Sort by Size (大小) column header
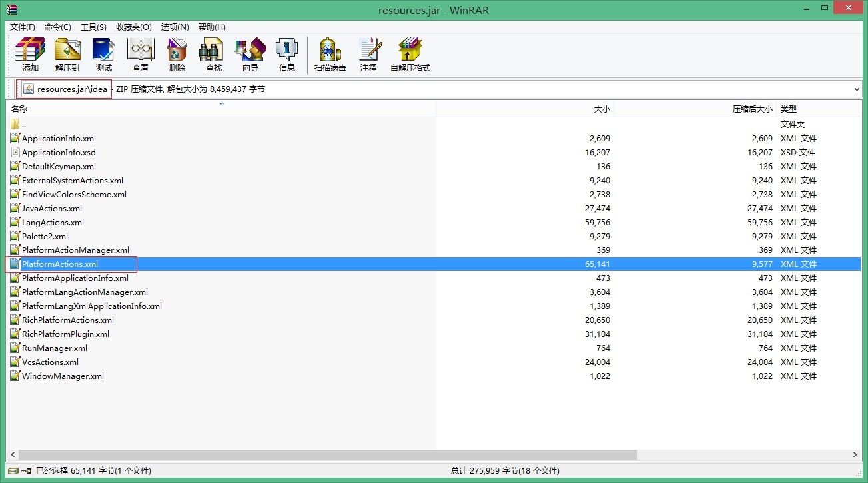868x483 pixels. point(525,109)
